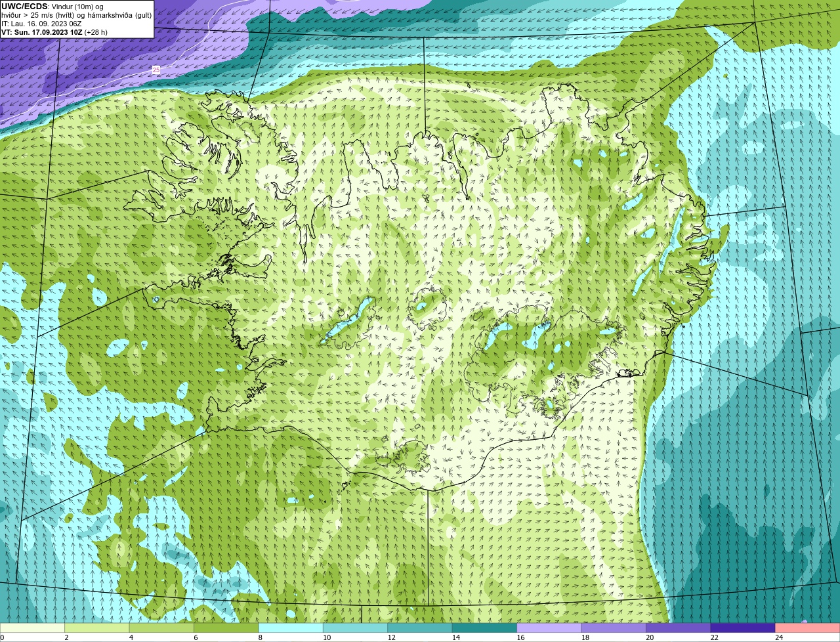Pick the 4–6 m/s green legend swatch
This screenshot has width=840, height=642.
tap(161, 628)
